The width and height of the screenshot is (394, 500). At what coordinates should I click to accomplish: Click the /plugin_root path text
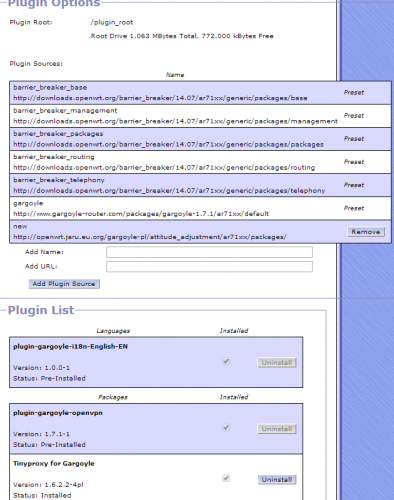(112, 22)
